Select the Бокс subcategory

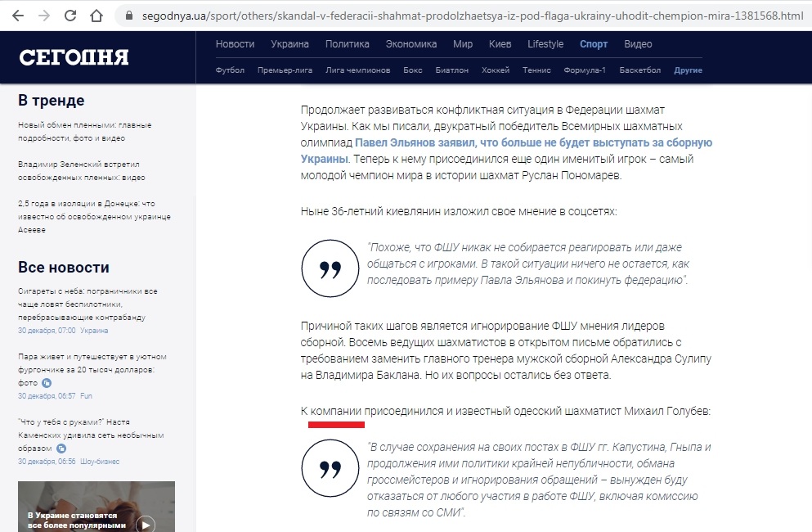(x=413, y=70)
